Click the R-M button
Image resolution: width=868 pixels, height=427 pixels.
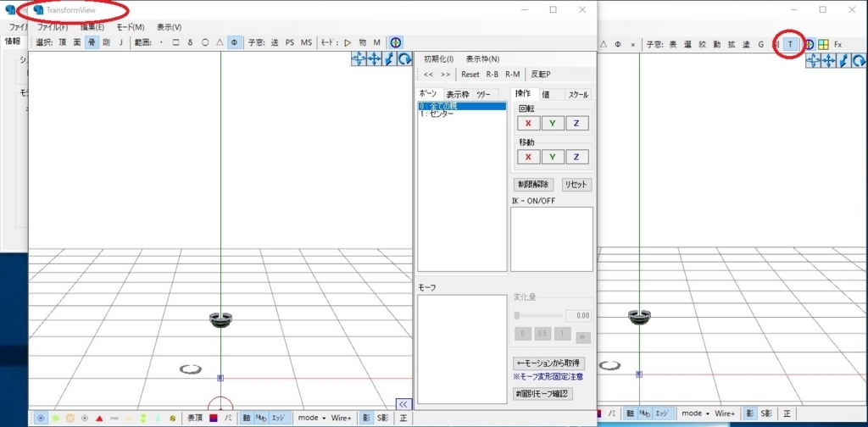513,74
